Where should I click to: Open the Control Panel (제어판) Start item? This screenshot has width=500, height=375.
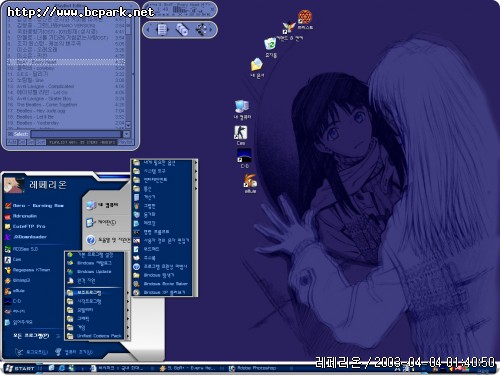(101, 222)
